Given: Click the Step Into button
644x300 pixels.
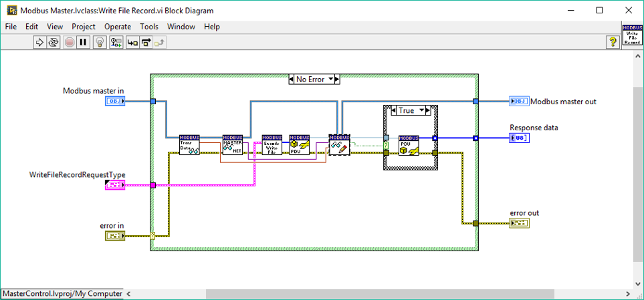Looking at the screenshot, I should [x=132, y=42].
